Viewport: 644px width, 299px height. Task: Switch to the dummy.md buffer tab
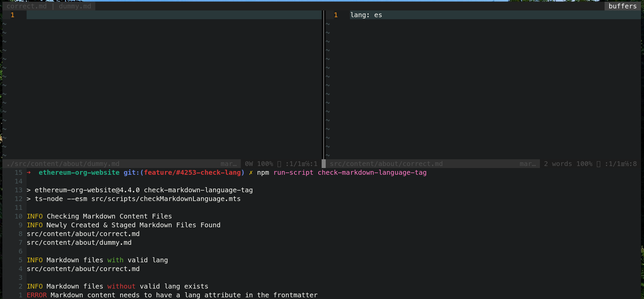click(x=75, y=6)
